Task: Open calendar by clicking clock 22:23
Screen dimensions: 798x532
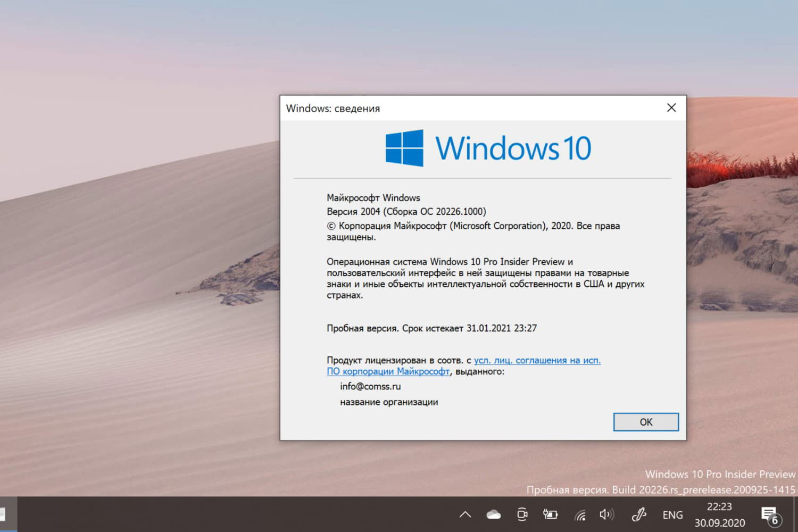Action: click(x=720, y=506)
